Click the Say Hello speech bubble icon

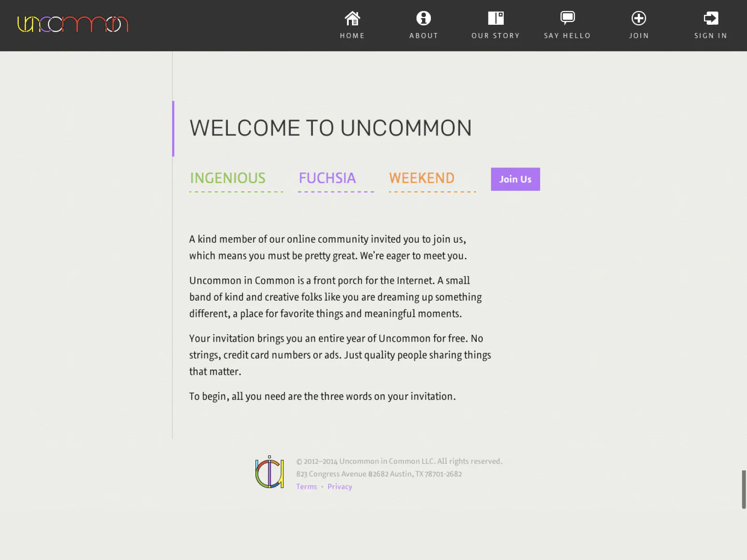pos(567,17)
